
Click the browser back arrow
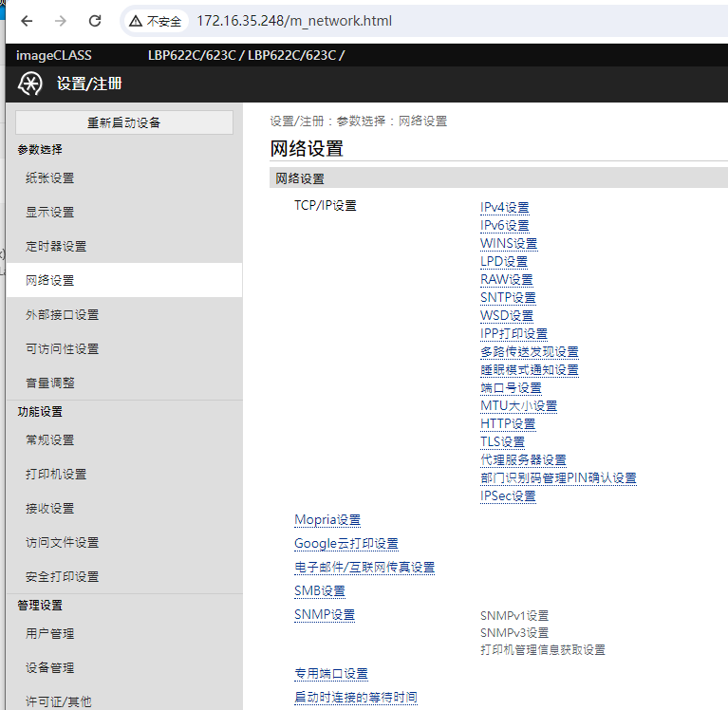27,21
